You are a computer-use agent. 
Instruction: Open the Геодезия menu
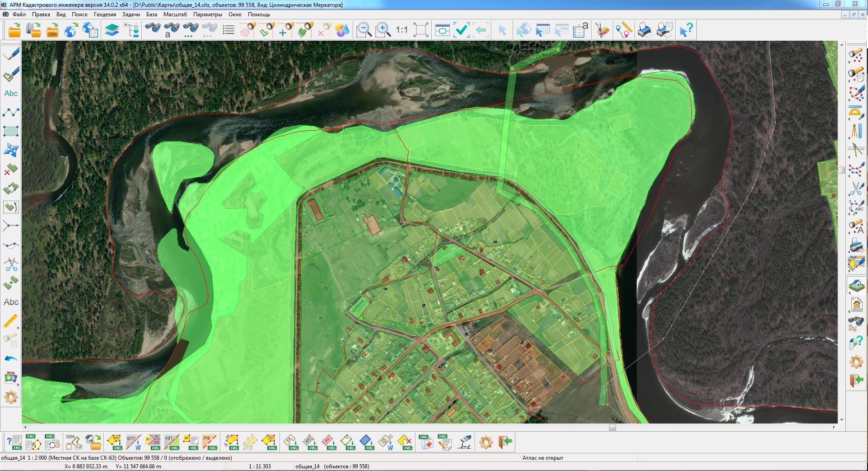pos(105,14)
